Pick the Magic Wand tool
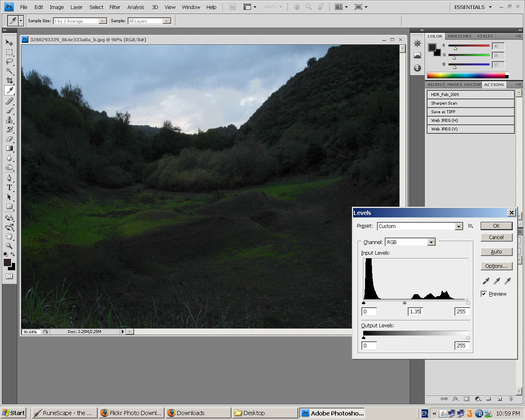 [9, 71]
